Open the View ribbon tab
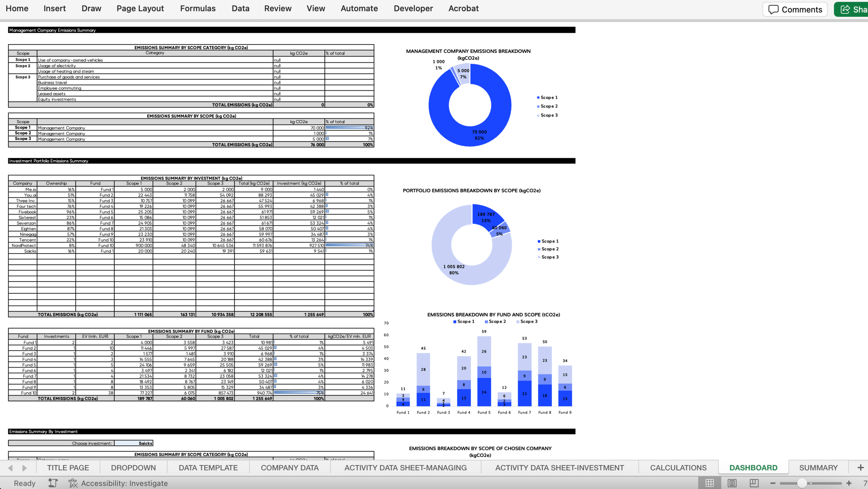This screenshot has width=868, height=489. click(x=316, y=8)
